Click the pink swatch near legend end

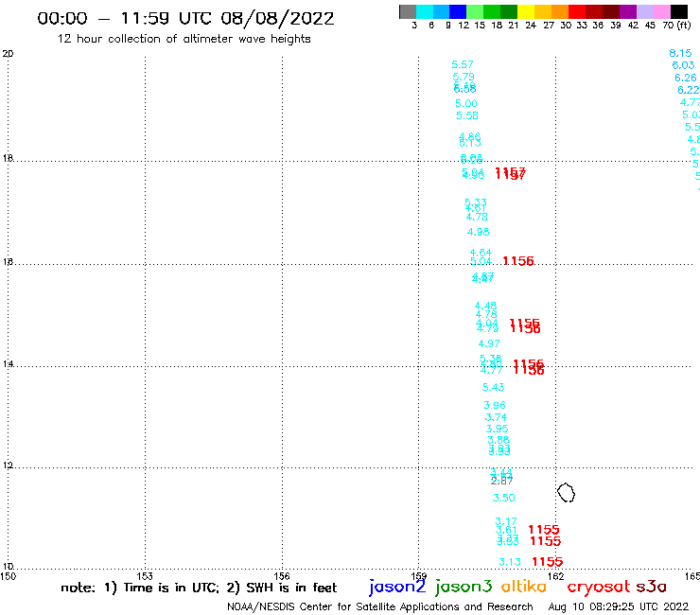click(661, 11)
